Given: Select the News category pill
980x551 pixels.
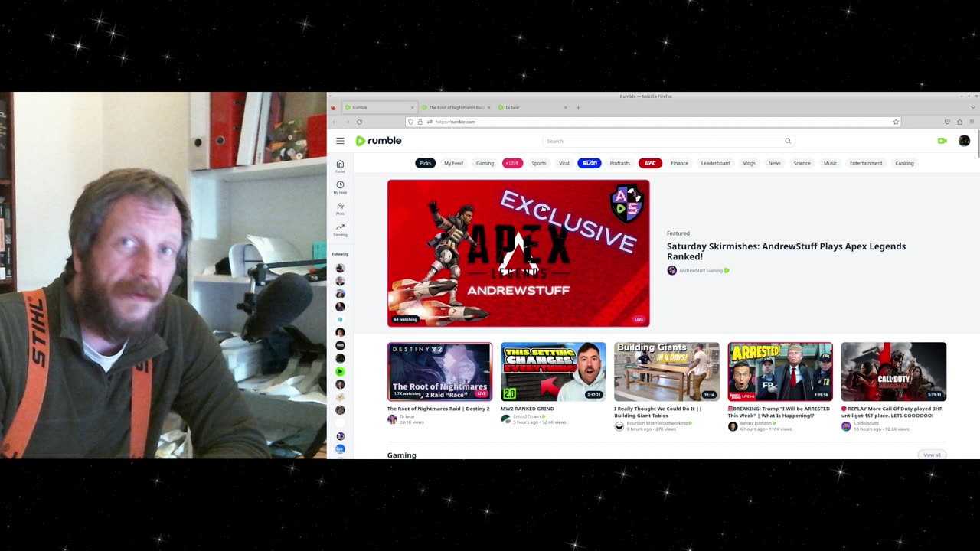Looking at the screenshot, I should (x=775, y=163).
